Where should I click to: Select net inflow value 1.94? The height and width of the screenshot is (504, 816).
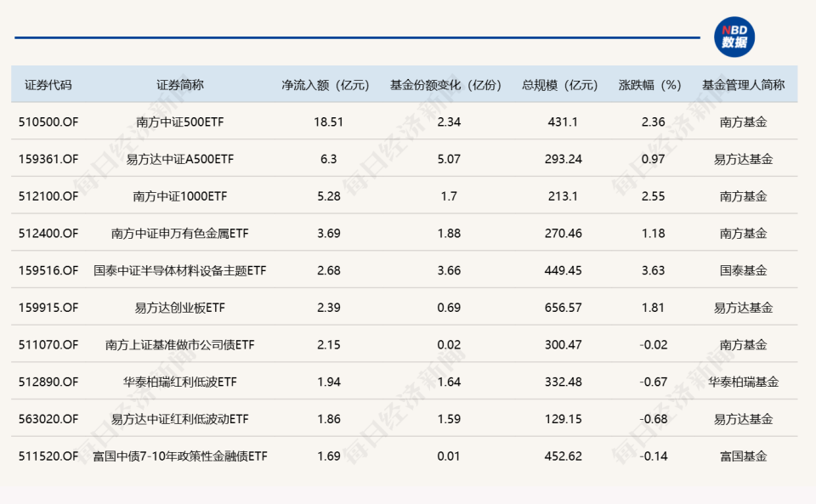[x=328, y=382]
